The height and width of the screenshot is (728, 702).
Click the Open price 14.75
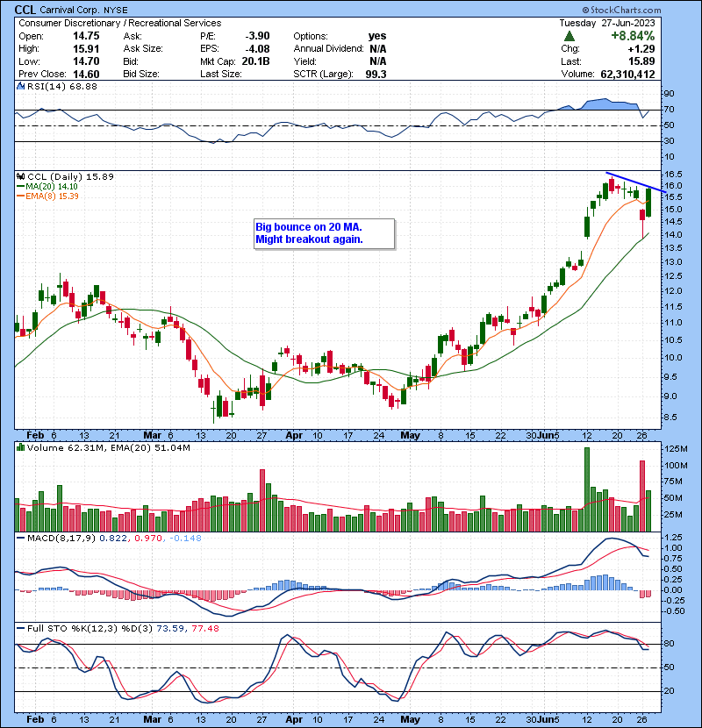coord(86,36)
